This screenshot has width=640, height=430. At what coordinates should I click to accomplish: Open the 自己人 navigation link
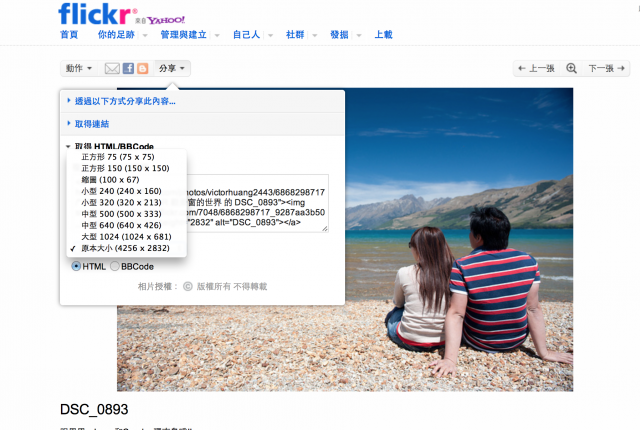coord(247,35)
